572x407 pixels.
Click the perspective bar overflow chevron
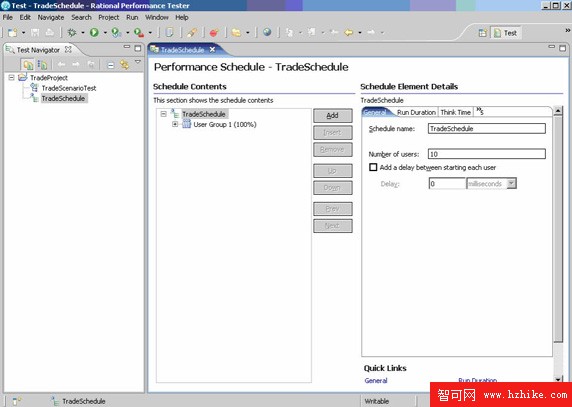568,31
